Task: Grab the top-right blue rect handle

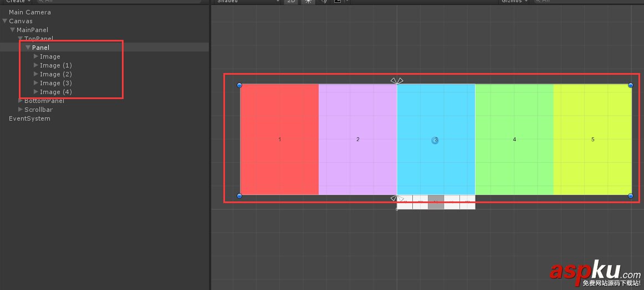Action: [631, 85]
